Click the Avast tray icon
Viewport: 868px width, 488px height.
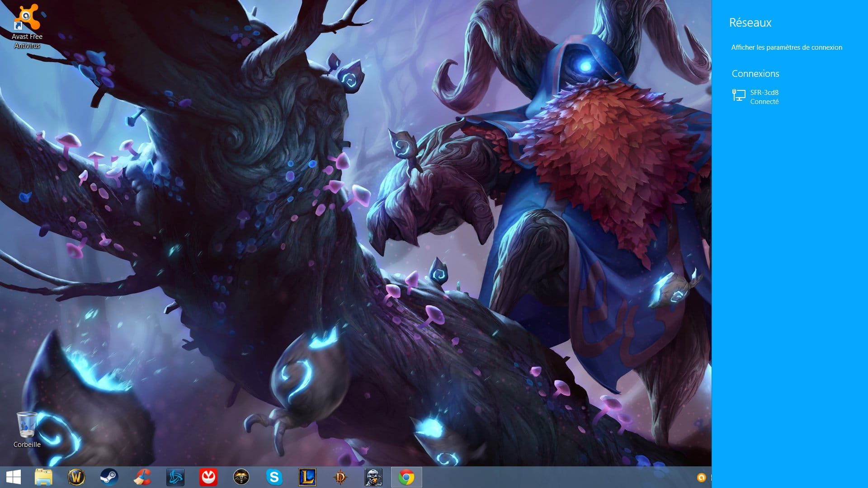coord(701,478)
